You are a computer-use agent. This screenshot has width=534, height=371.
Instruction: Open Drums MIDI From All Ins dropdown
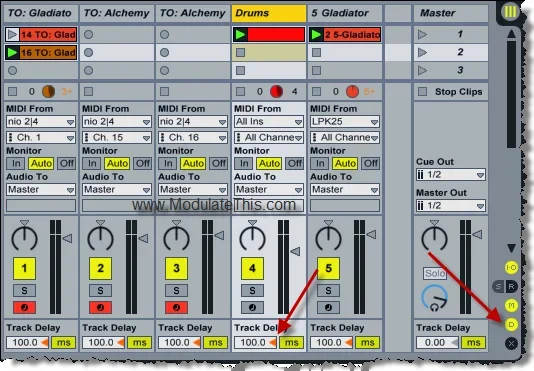pyautogui.click(x=269, y=122)
